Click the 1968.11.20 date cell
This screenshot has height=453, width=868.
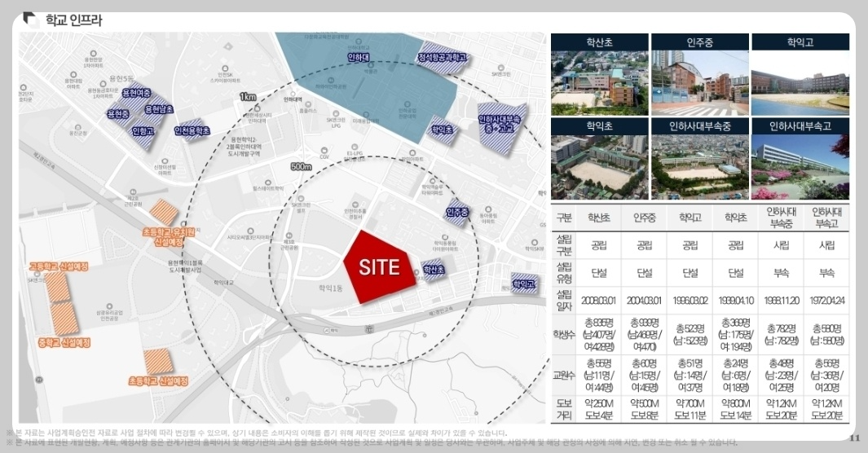pos(781,301)
